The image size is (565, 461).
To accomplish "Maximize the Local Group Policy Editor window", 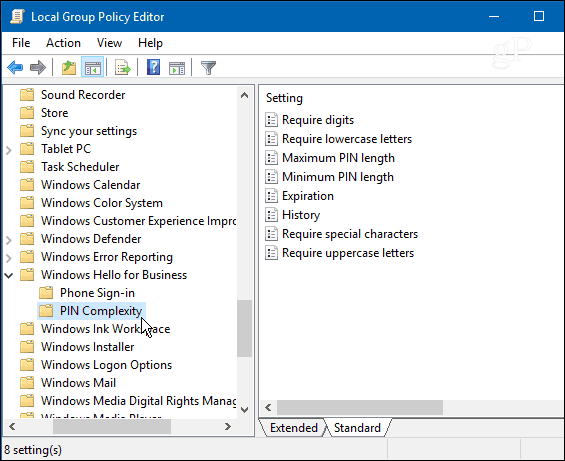I will tap(539, 16).
